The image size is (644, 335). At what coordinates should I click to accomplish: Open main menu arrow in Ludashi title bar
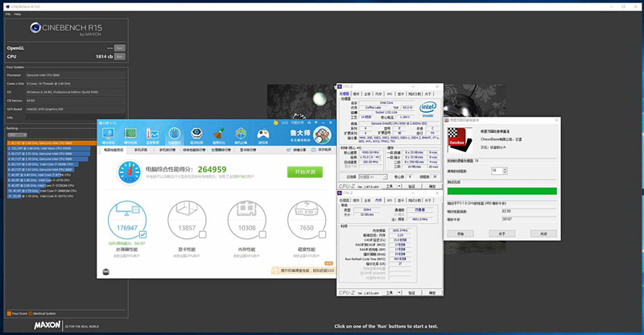tap(316, 122)
